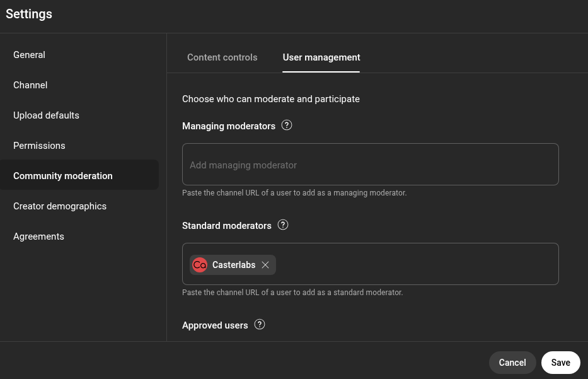Save the community moderation settings
588x379 pixels.
coord(560,363)
